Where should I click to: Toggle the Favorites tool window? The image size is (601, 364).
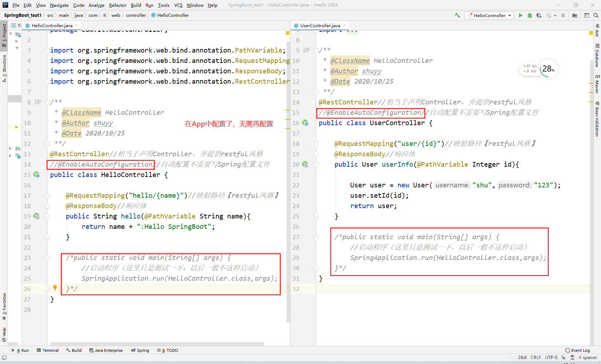[4, 306]
